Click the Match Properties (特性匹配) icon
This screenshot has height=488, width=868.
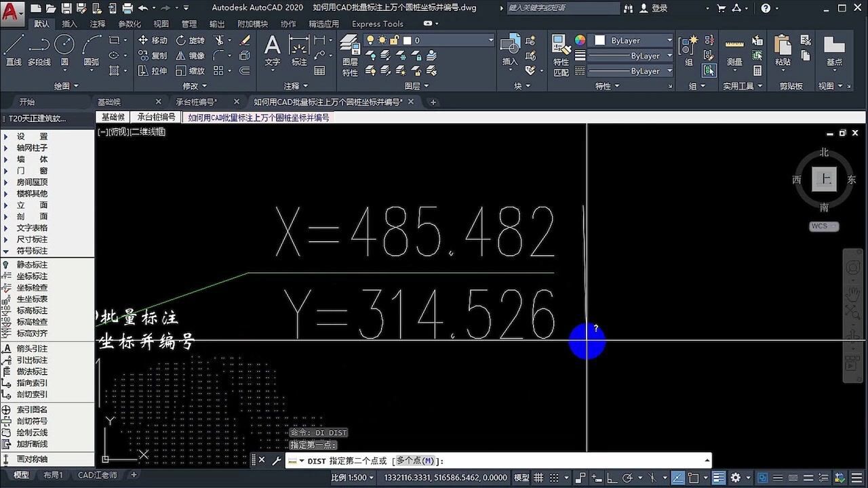coord(561,54)
